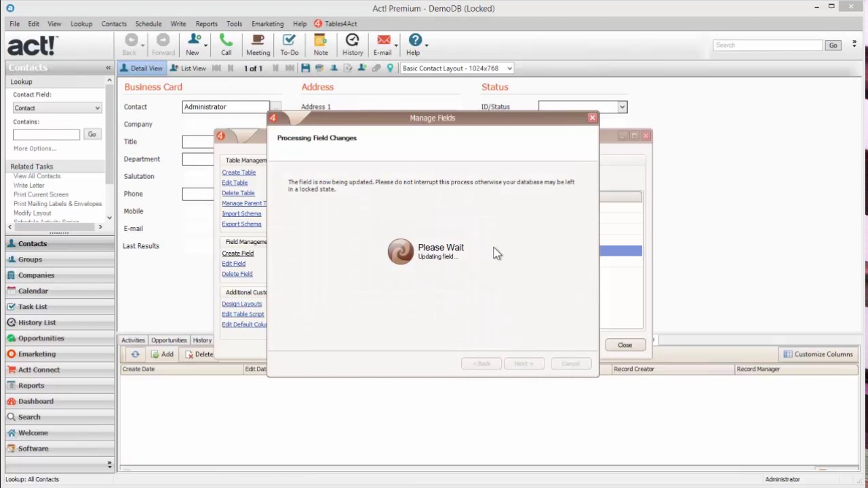Viewport: 868px width, 488px height.
Task: Open Software in navigation bar
Action: coord(60,448)
